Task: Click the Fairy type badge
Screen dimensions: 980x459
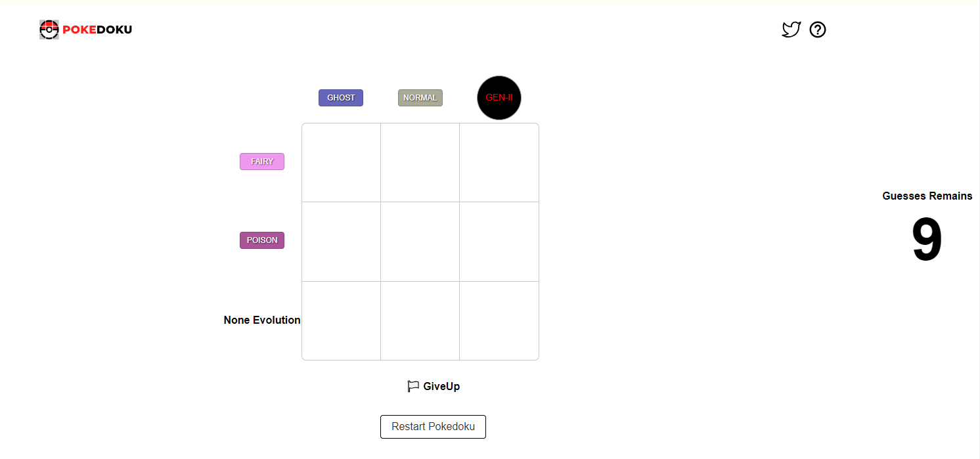Action: point(262,162)
